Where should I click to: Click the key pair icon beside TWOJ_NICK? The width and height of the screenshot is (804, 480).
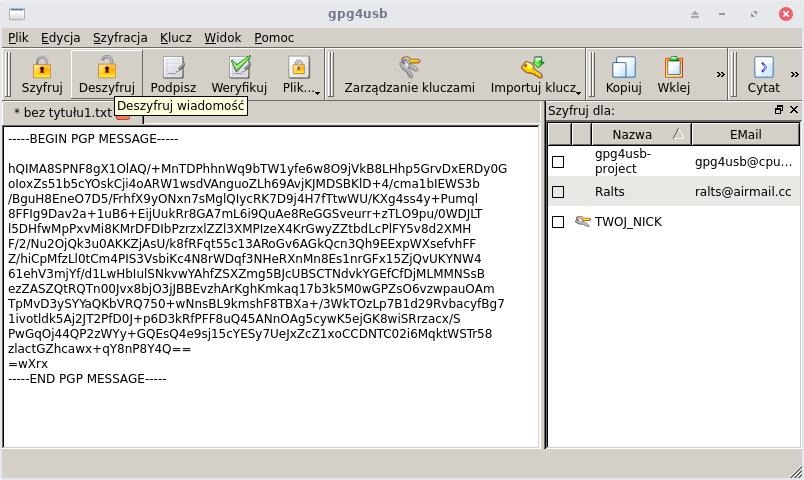(x=582, y=222)
